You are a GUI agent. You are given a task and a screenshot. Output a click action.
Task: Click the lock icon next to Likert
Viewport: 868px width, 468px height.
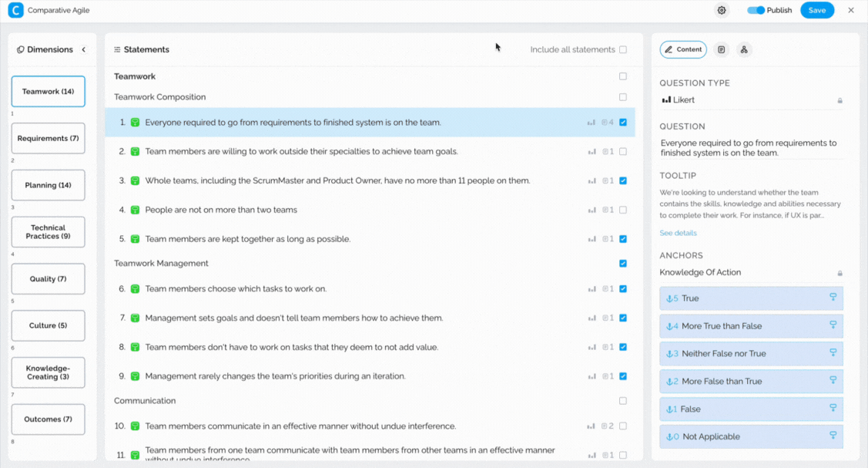pyautogui.click(x=840, y=100)
